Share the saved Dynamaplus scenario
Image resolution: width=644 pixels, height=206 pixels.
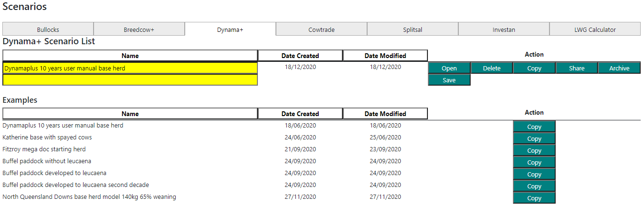point(577,68)
